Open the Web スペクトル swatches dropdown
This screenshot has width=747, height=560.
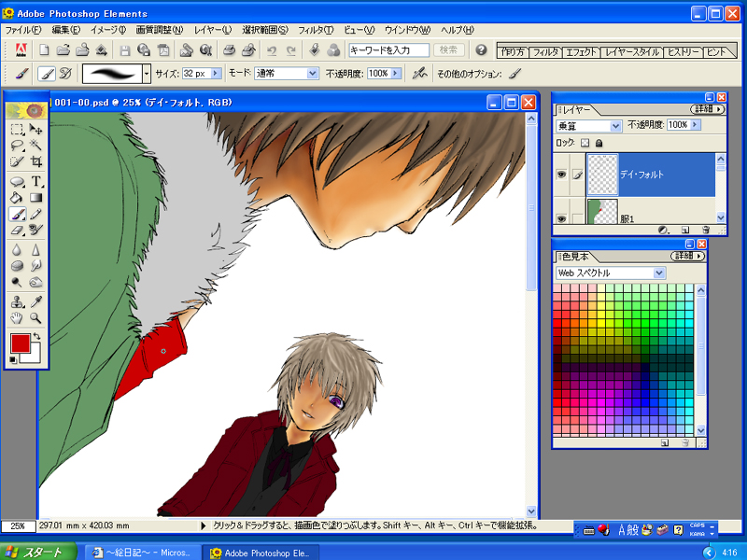(x=659, y=273)
